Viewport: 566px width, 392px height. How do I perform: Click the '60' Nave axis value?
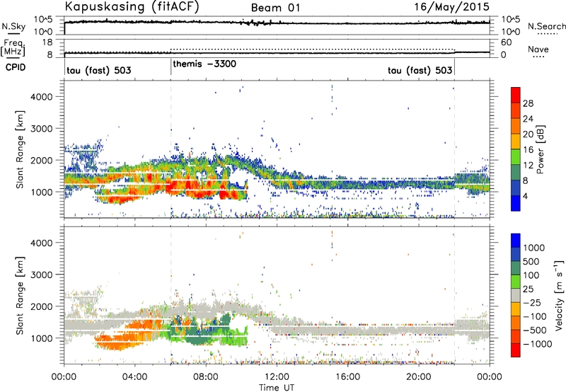click(x=506, y=42)
